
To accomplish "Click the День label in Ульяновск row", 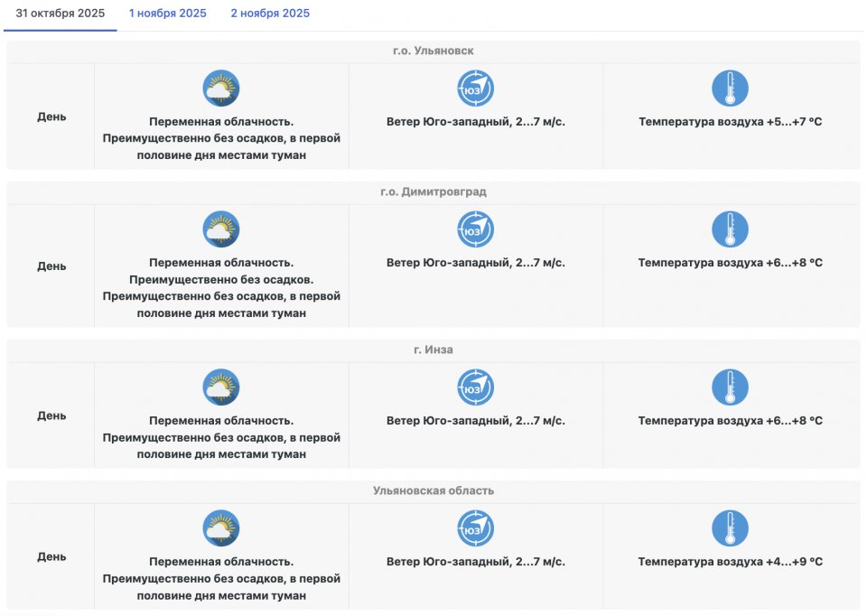I will pos(51,117).
